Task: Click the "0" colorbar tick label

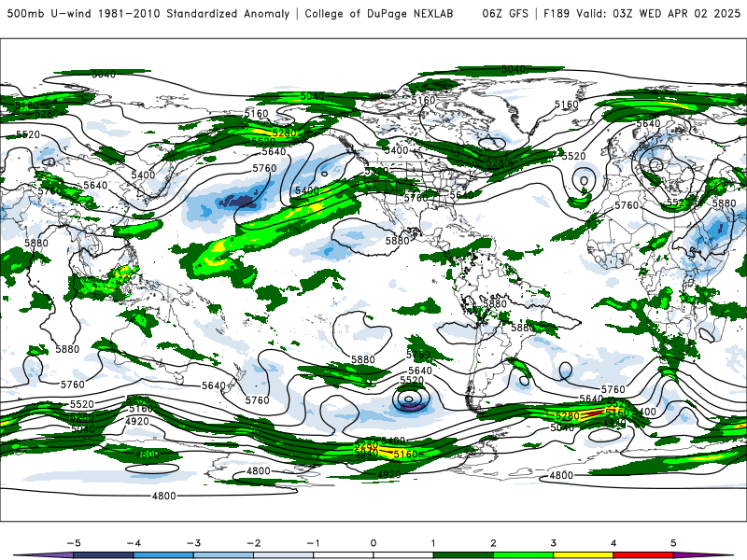Action: [x=373, y=543]
